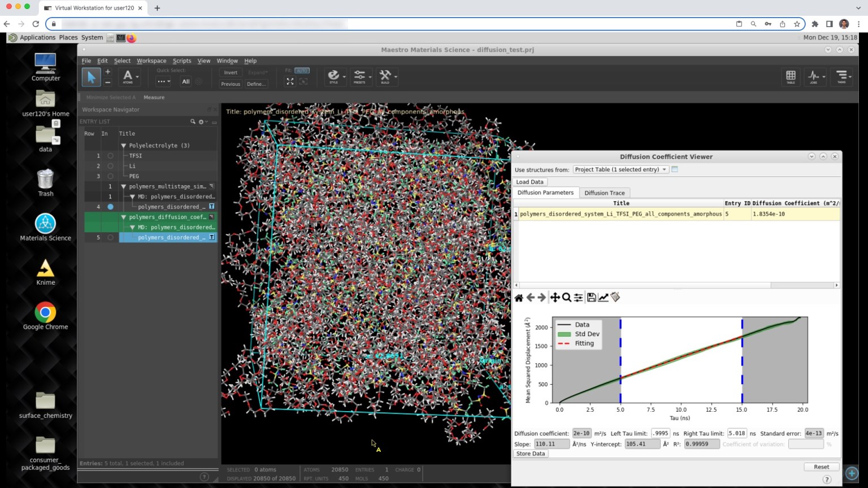Click the Left Tau limit field
The width and height of the screenshot is (868, 488).
coord(660,433)
